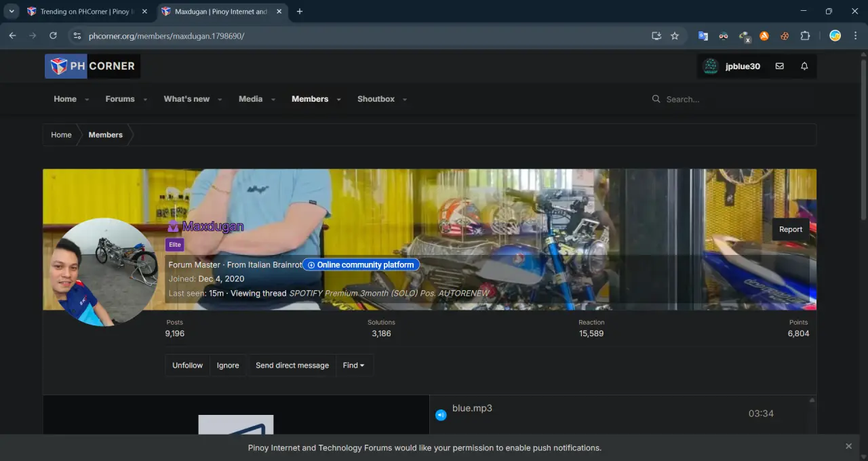The image size is (868, 461).
Task: Open a new browser tab
Action: [300, 12]
